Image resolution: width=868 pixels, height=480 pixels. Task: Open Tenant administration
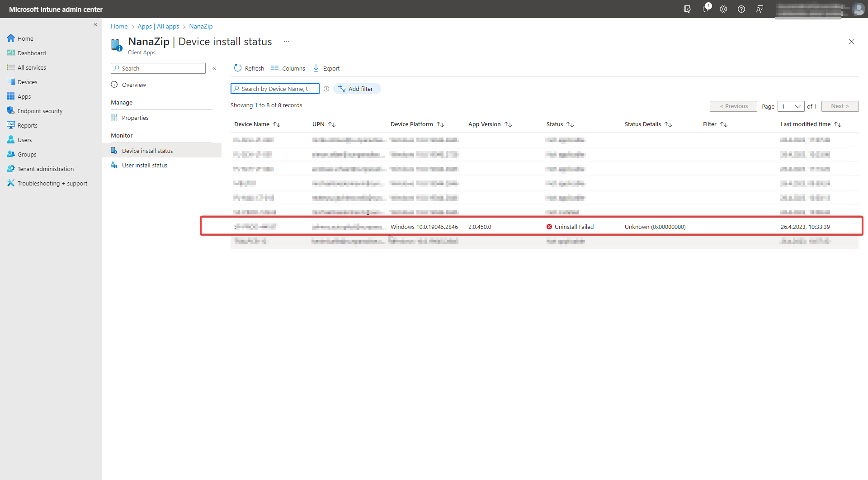tap(45, 168)
